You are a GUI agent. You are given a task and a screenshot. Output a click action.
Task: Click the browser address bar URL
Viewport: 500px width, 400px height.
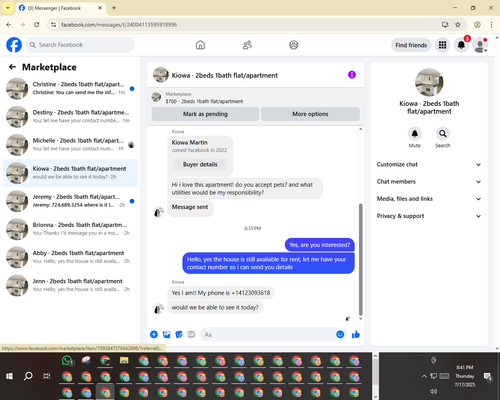pyautogui.click(x=119, y=25)
